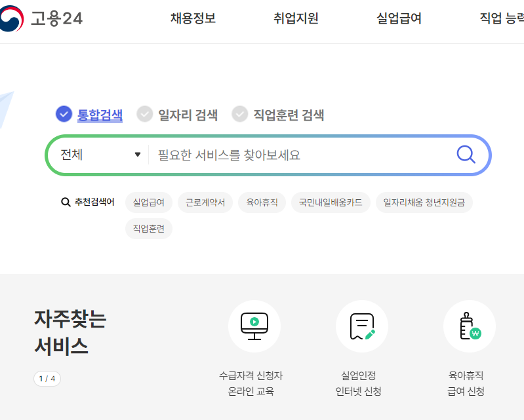524x420 pixels.
Task: Open 육아휴직 급여 신청 baby bottle icon
Action: pos(470,326)
